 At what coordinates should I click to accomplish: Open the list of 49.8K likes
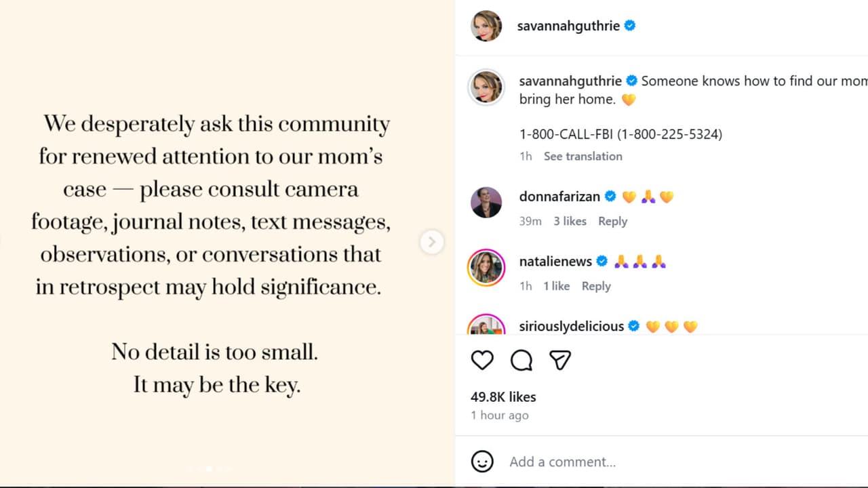tap(502, 396)
